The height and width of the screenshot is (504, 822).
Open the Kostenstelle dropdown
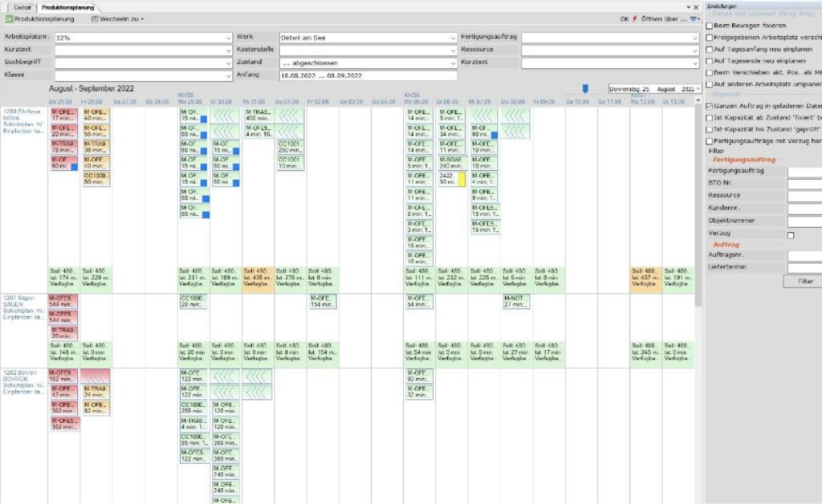coord(453,51)
